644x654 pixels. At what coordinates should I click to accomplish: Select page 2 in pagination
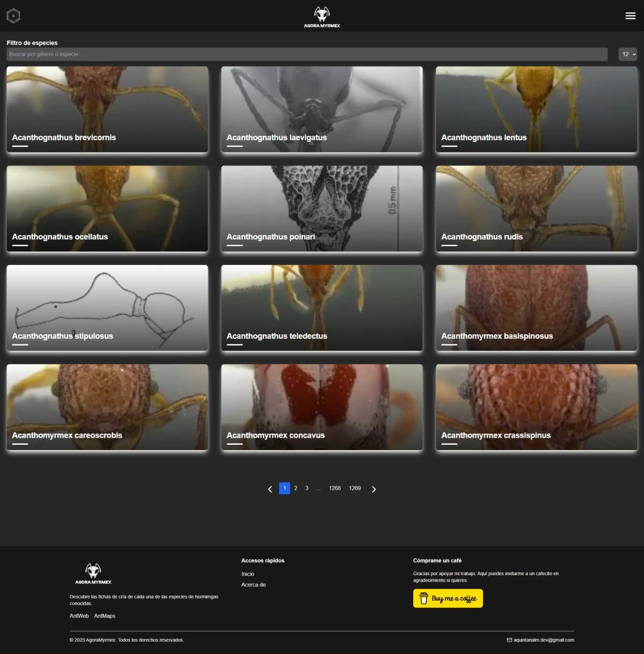point(296,488)
